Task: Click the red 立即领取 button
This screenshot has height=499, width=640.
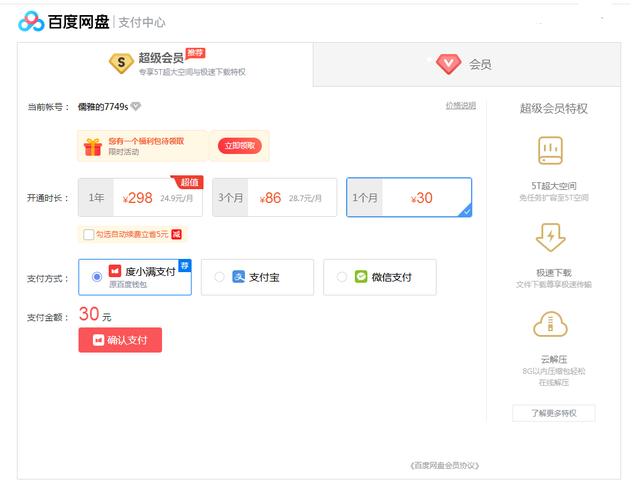Action: (x=240, y=146)
